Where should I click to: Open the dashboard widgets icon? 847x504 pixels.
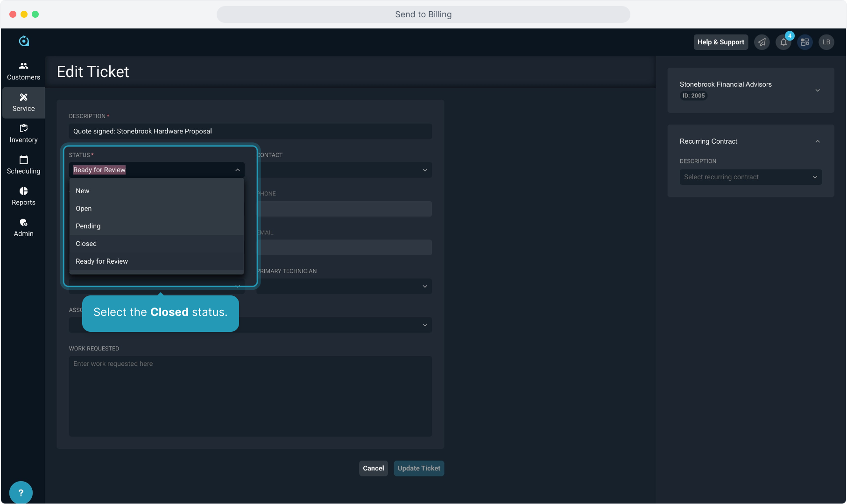click(805, 42)
